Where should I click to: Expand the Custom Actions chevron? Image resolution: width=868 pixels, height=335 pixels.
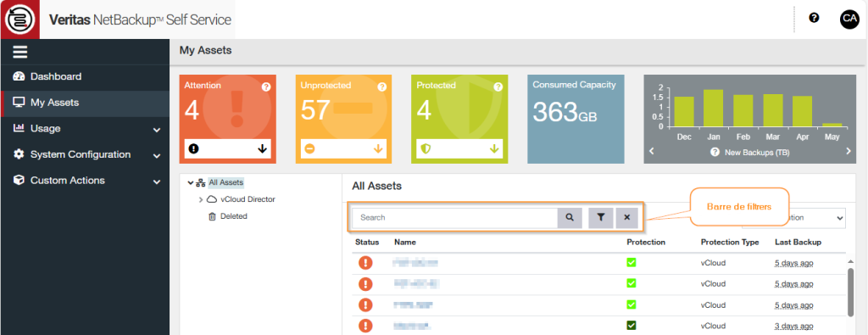(157, 182)
